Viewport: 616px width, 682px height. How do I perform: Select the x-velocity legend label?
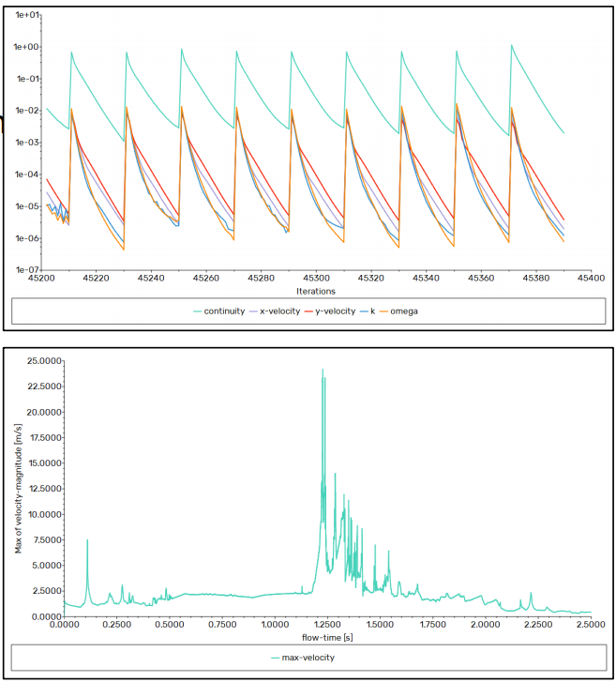[x=285, y=311]
